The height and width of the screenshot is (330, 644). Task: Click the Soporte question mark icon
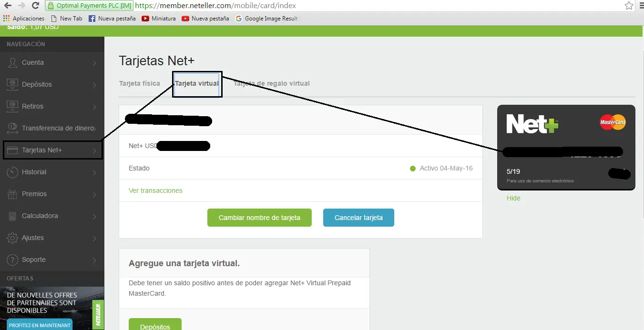[12, 260]
